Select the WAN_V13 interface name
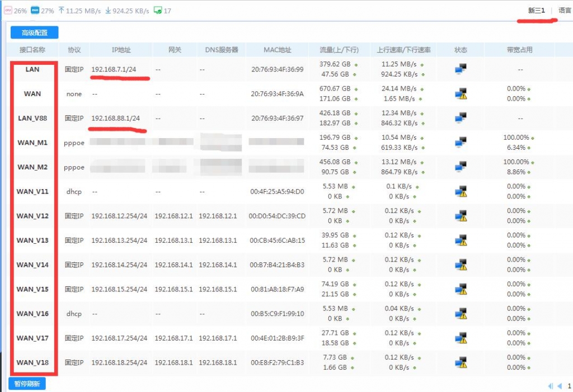The height and width of the screenshot is (392, 573). point(32,240)
